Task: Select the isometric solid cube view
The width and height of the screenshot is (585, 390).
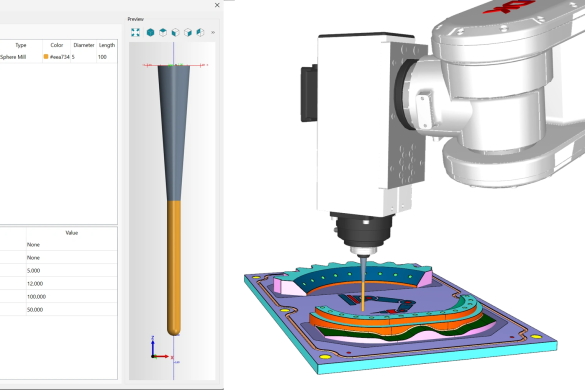Action: click(150, 32)
